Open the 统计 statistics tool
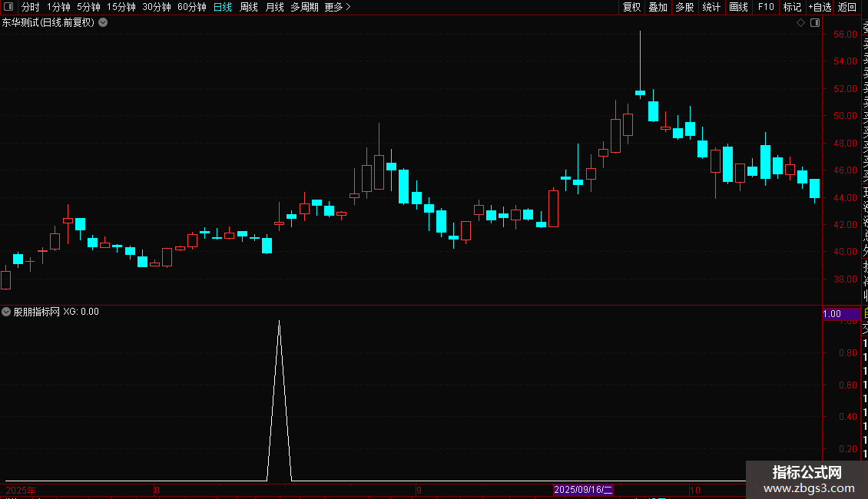This screenshot has width=868, height=499. coord(711,7)
